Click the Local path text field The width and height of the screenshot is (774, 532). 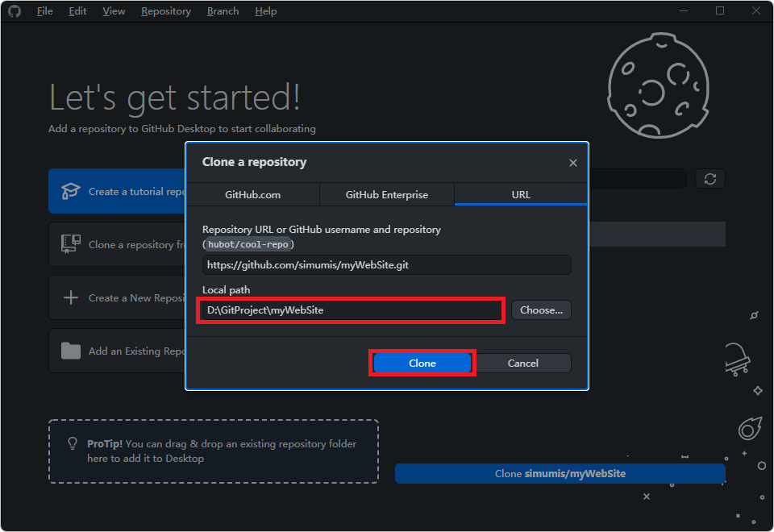click(351, 310)
